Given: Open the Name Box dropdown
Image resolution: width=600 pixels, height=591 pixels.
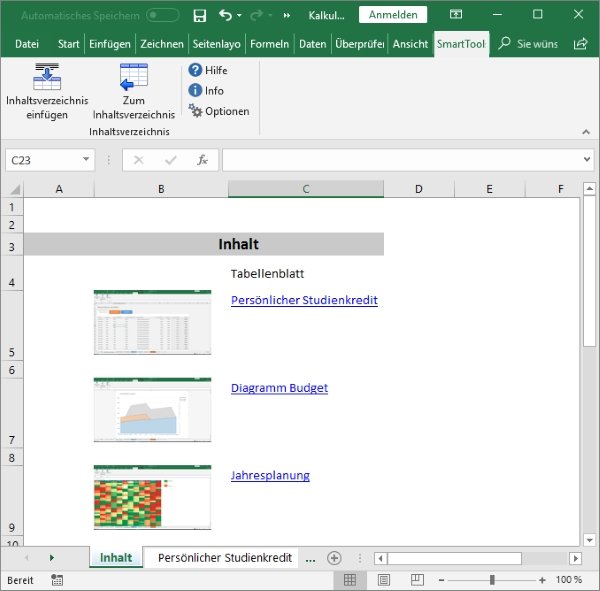Looking at the screenshot, I should click(86, 159).
